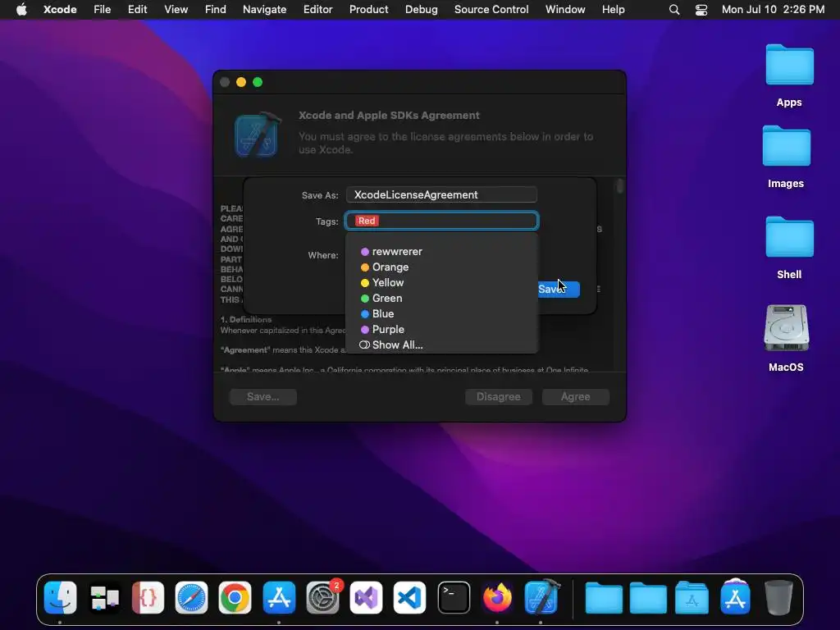Open Google Chrome in the Dock
Screen dimensions: 840x630
[235, 597]
